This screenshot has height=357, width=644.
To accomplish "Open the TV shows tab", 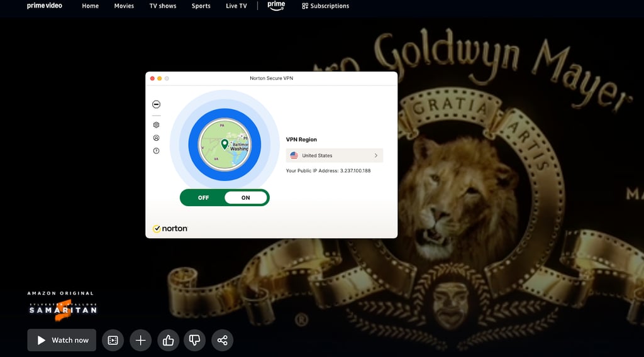I will pos(163,6).
